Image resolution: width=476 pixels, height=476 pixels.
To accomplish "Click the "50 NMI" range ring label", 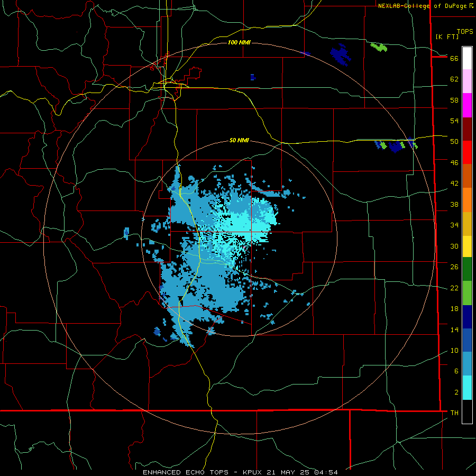I will point(239,140).
